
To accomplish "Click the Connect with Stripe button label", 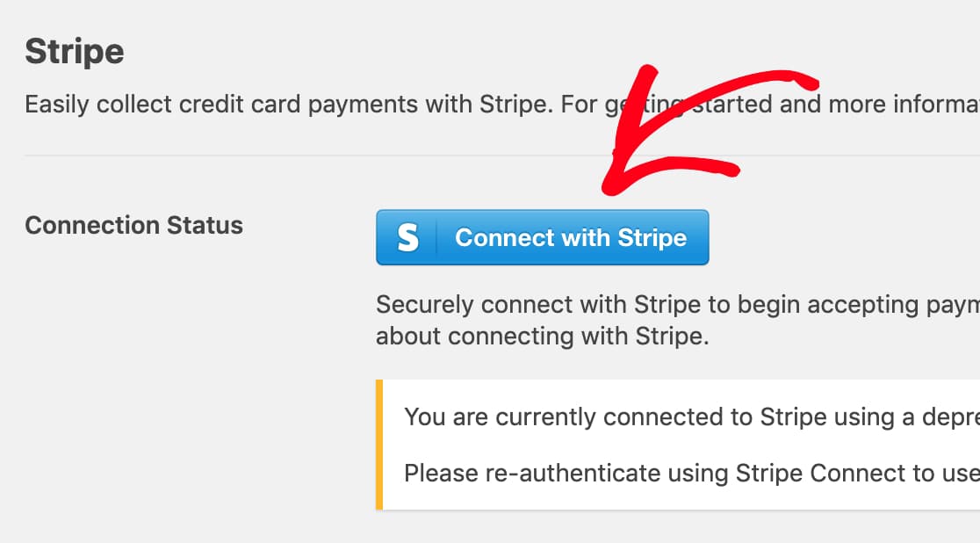I will click(x=571, y=238).
